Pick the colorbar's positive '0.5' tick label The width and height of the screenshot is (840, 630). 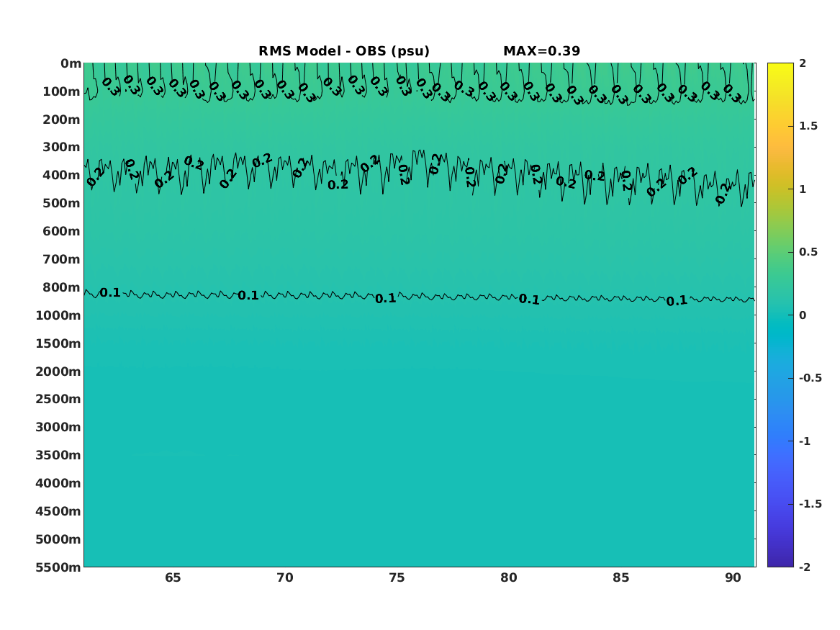[x=808, y=252]
